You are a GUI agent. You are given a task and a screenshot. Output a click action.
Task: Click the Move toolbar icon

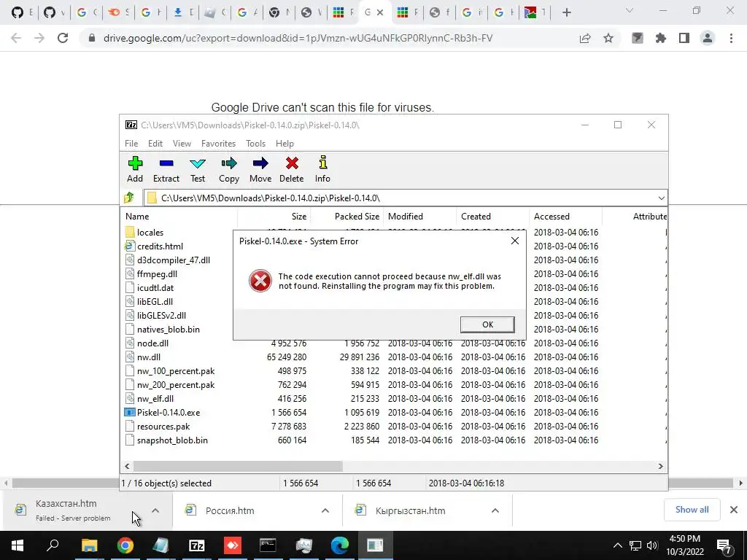[x=260, y=169]
